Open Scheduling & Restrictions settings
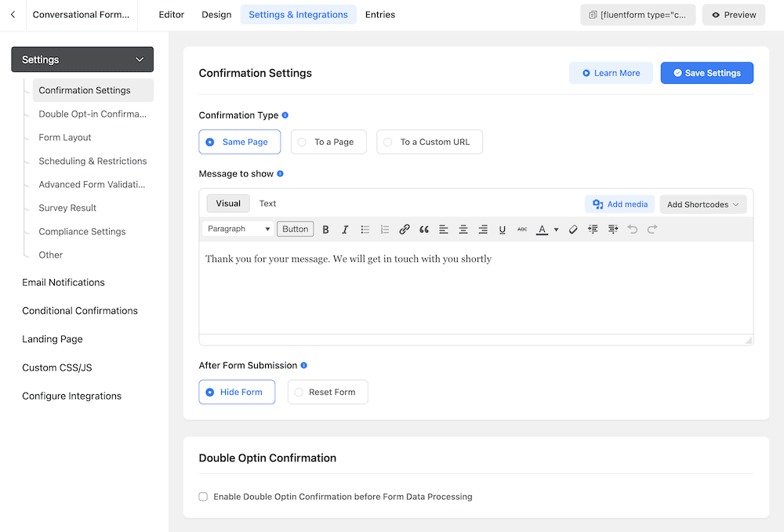This screenshot has width=784, height=532. (93, 161)
